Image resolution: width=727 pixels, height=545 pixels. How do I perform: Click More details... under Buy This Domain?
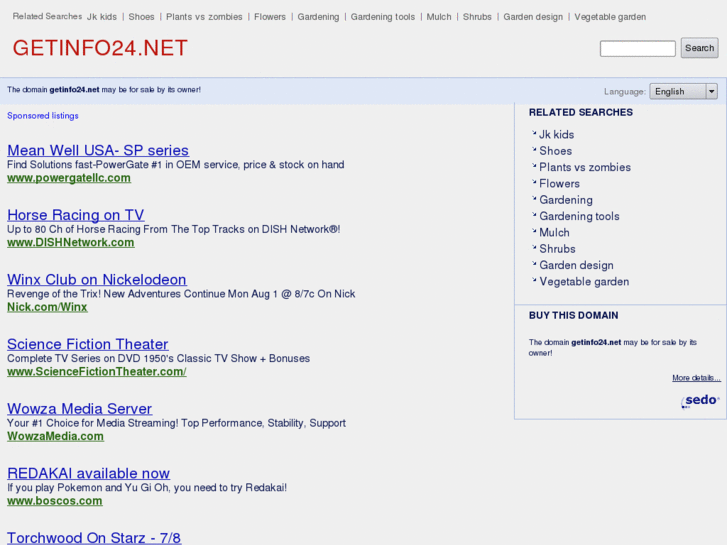tap(696, 378)
